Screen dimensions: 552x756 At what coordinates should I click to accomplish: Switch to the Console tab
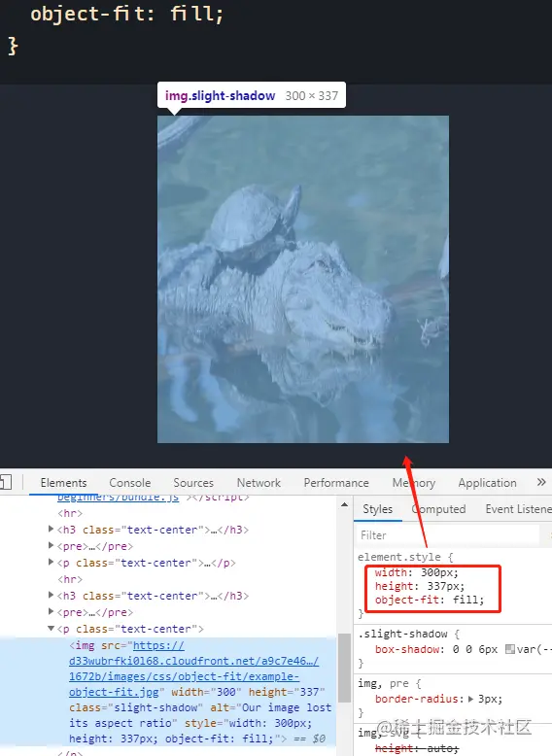129,483
